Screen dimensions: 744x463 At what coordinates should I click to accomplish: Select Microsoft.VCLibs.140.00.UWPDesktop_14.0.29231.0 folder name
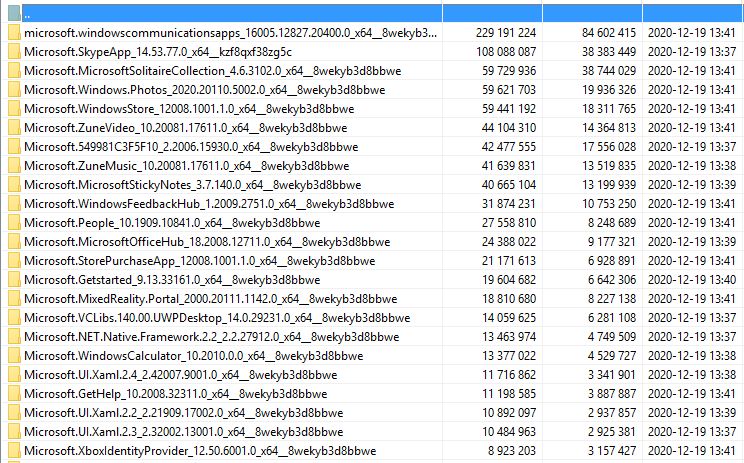click(x=217, y=317)
